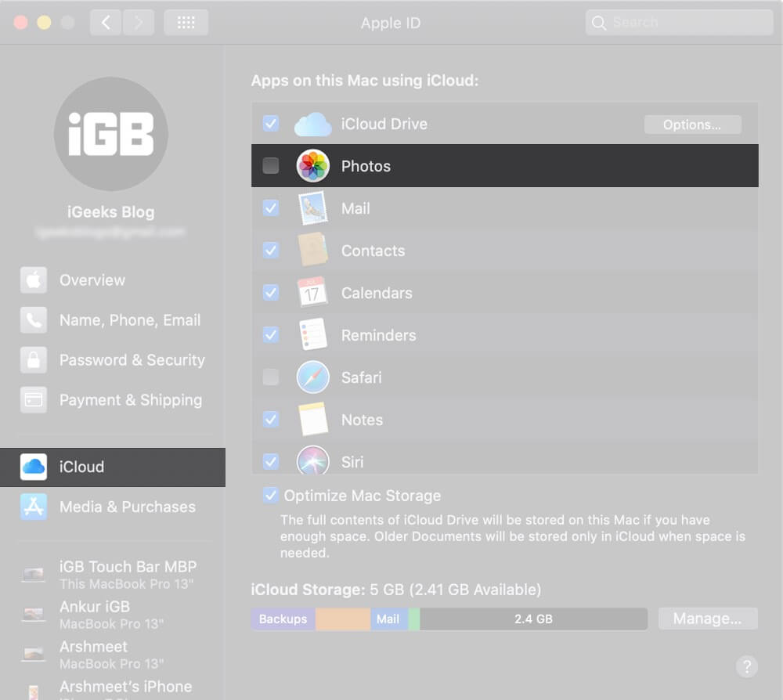Click the Arshmeet MacBook Pro 13" entry
This screenshot has width=783, height=700.
[113, 655]
